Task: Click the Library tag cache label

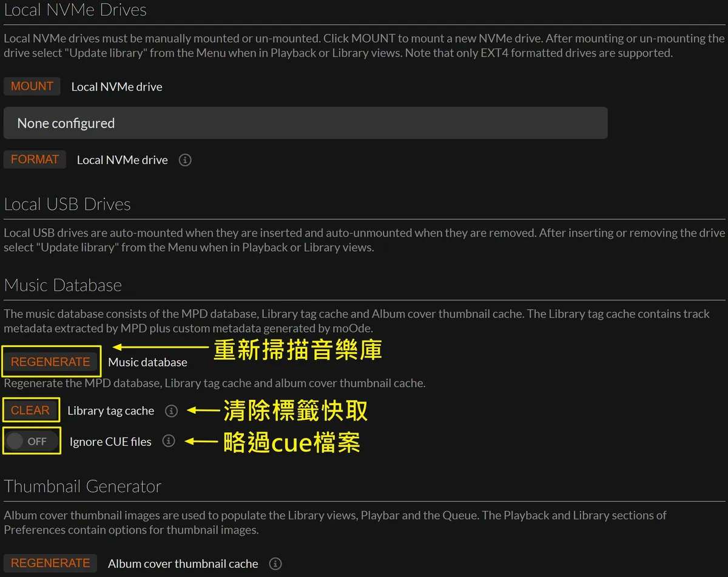Action: tap(110, 411)
